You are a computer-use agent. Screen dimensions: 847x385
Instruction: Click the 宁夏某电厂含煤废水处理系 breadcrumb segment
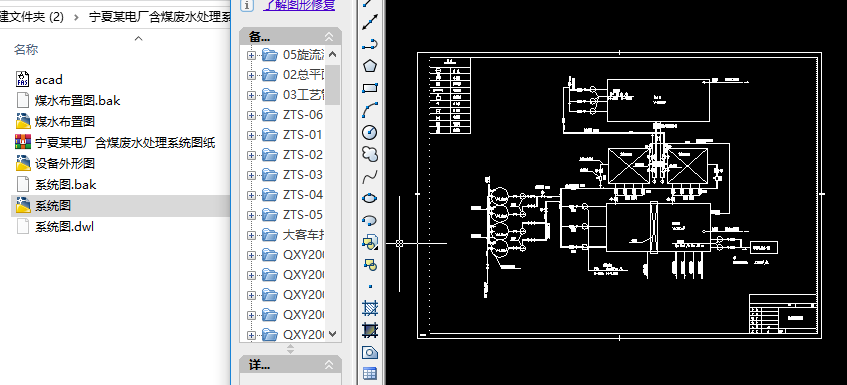160,17
